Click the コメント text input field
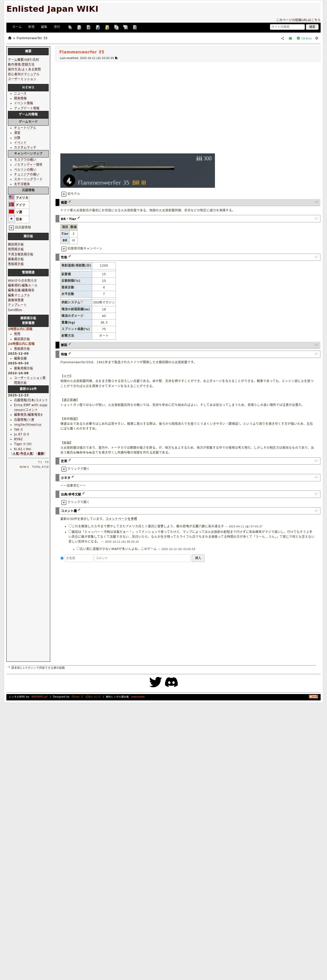Image resolution: width=327 pixels, height=980 pixels. point(142,558)
